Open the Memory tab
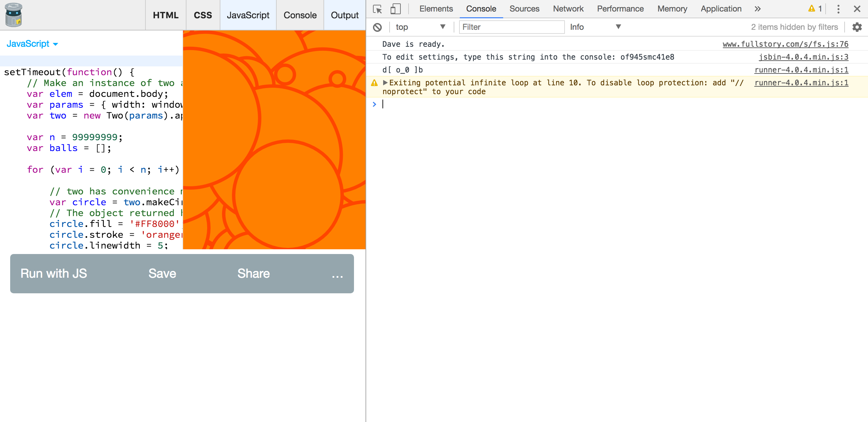The width and height of the screenshot is (868, 422). (672, 9)
